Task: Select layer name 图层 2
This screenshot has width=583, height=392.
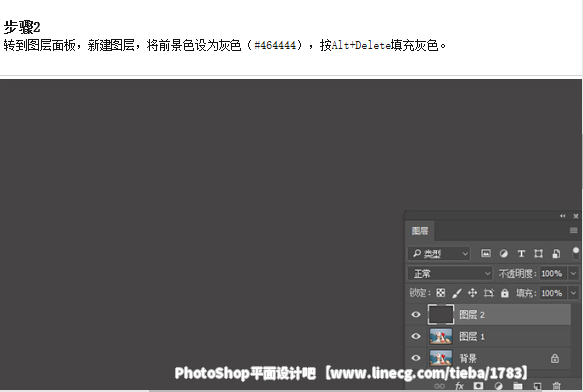Action: pos(472,315)
